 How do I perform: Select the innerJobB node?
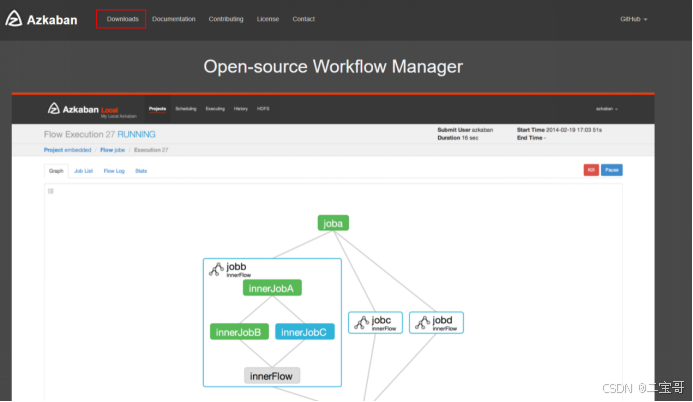(x=239, y=332)
